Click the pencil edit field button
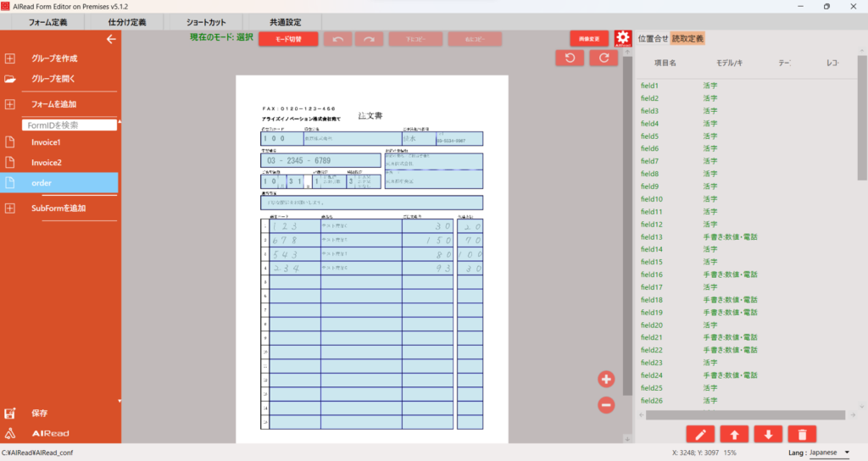This screenshot has width=868, height=461. (700, 435)
